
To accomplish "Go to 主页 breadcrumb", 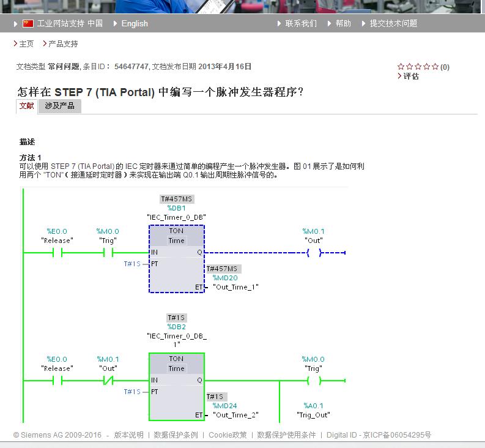I will pyautogui.click(x=26, y=43).
